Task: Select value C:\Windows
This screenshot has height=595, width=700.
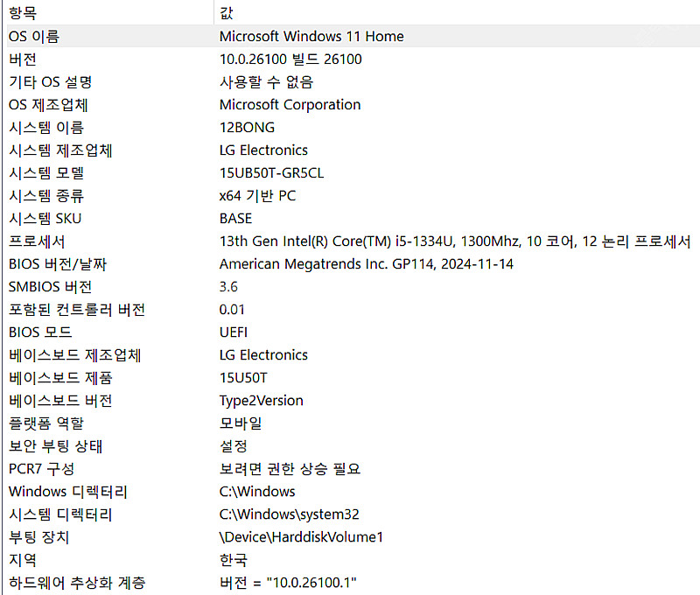Action: tap(257, 492)
